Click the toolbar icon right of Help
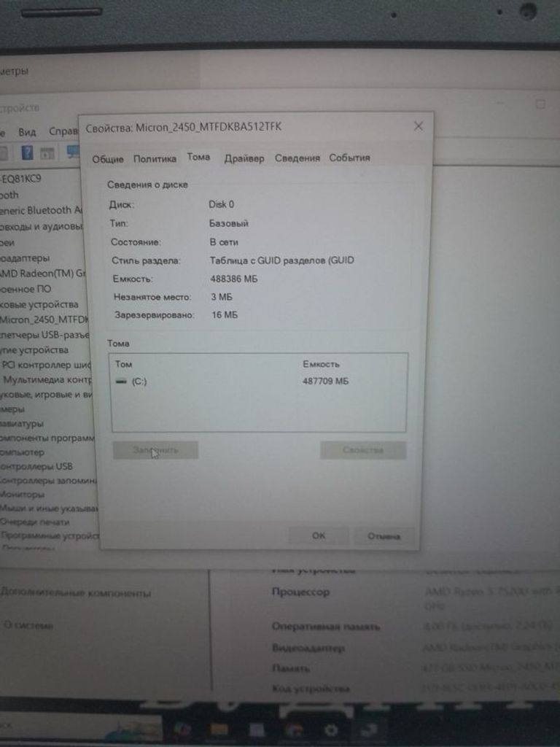The width and height of the screenshot is (560, 747). point(47,152)
